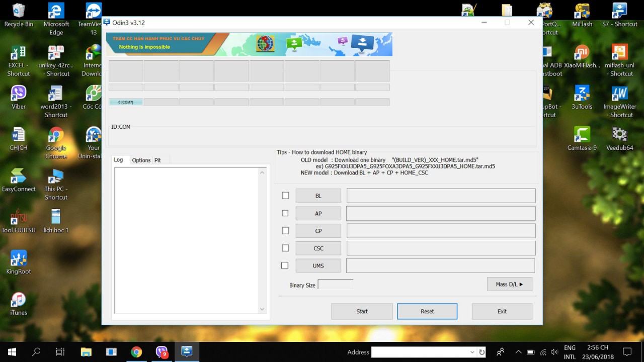Click the taskbar Address refresh button

482,352
